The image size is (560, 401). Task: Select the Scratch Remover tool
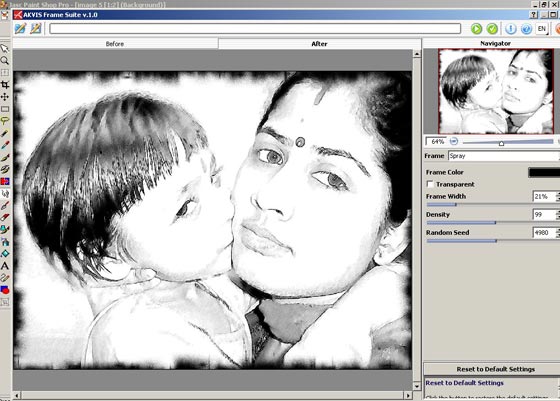(5, 206)
